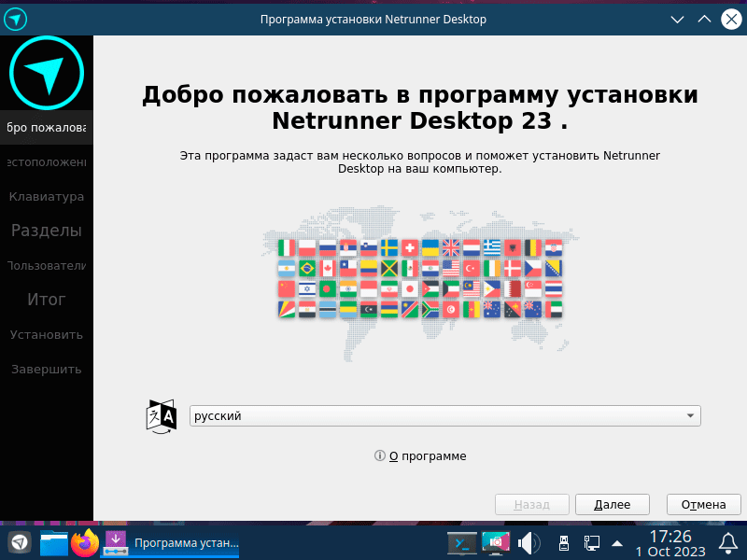Open the notifications bell icon
The image size is (747, 560).
point(728,542)
